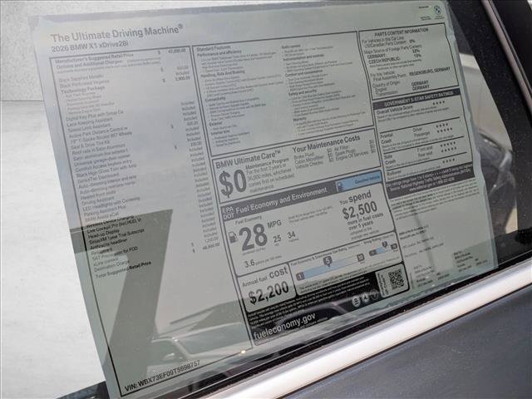Click the 'Heated front seats' line
This screenshot has height=399, width=532.
click(x=98, y=195)
